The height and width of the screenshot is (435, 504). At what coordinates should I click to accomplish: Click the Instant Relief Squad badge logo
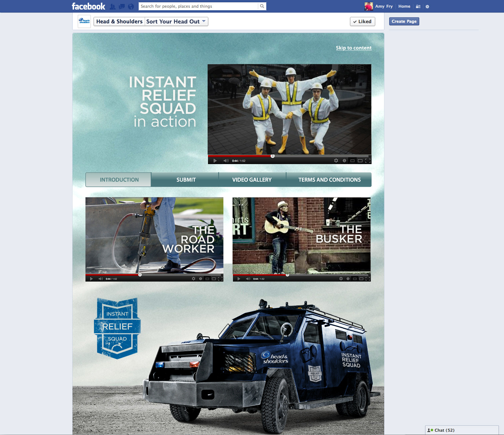coord(117,328)
